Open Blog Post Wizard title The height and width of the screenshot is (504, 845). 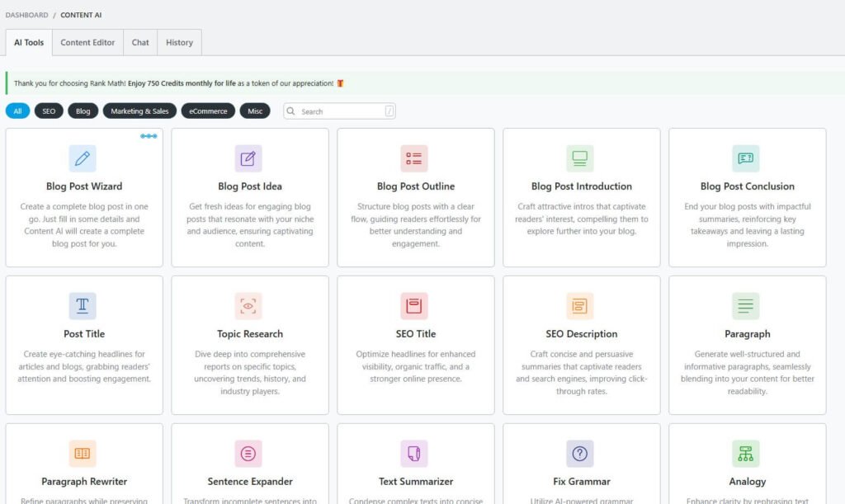[x=84, y=186]
